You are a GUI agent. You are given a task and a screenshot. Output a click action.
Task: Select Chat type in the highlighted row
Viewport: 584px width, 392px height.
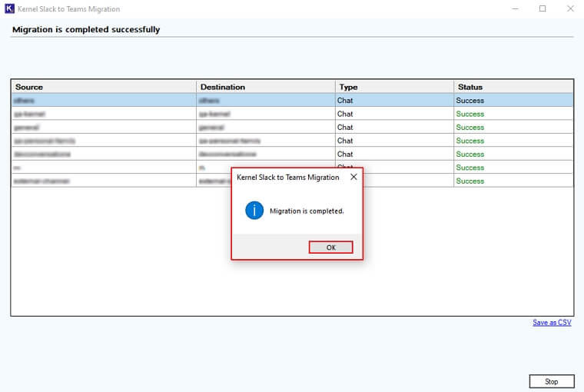(345, 101)
